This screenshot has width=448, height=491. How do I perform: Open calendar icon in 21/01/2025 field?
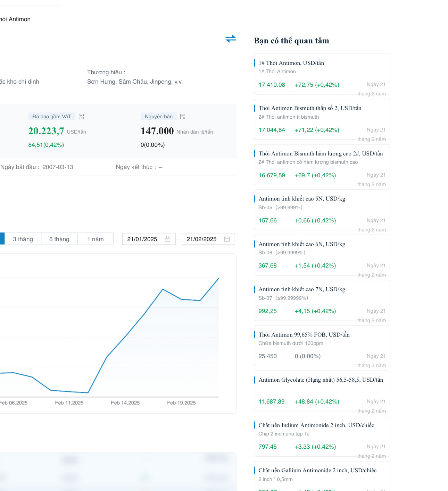[167, 239]
